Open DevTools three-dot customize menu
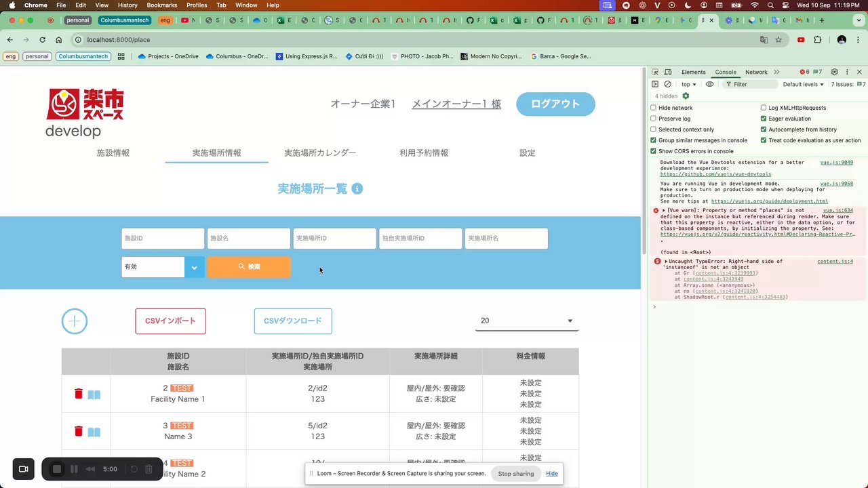 click(x=847, y=72)
